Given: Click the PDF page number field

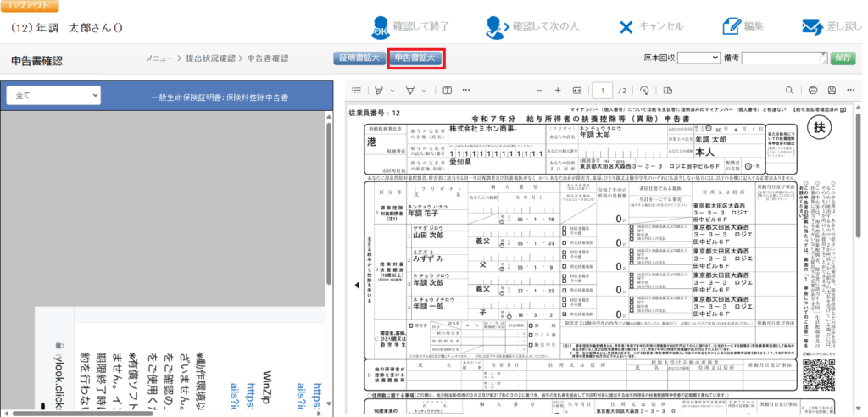Looking at the screenshot, I should (602, 90).
